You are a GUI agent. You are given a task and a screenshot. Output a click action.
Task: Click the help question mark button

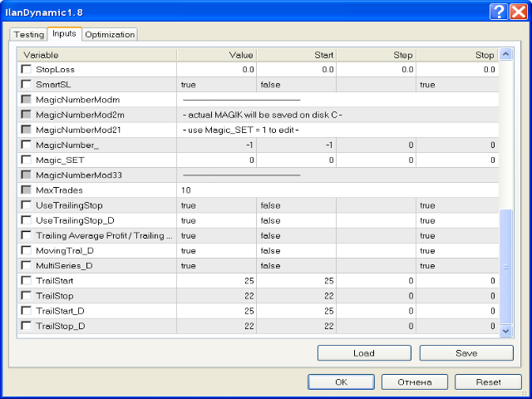(499, 12)
